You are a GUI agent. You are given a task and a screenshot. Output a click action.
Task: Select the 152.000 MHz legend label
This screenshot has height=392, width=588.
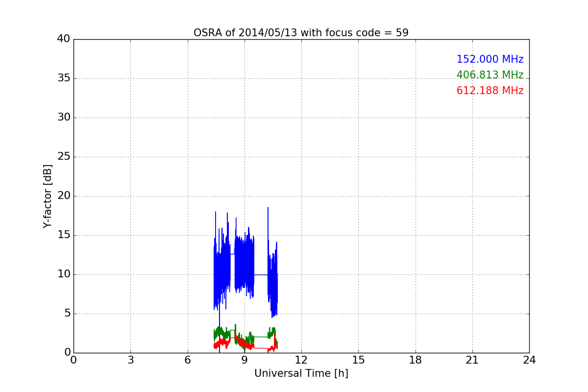click(x=490, y=59)
